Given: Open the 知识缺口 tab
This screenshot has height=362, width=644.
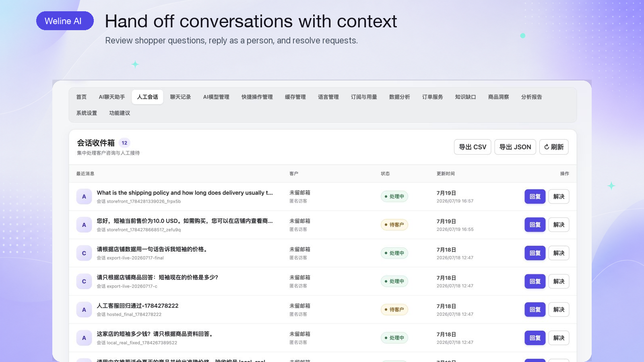Looking at the screenshot, I should click(466, 97).
